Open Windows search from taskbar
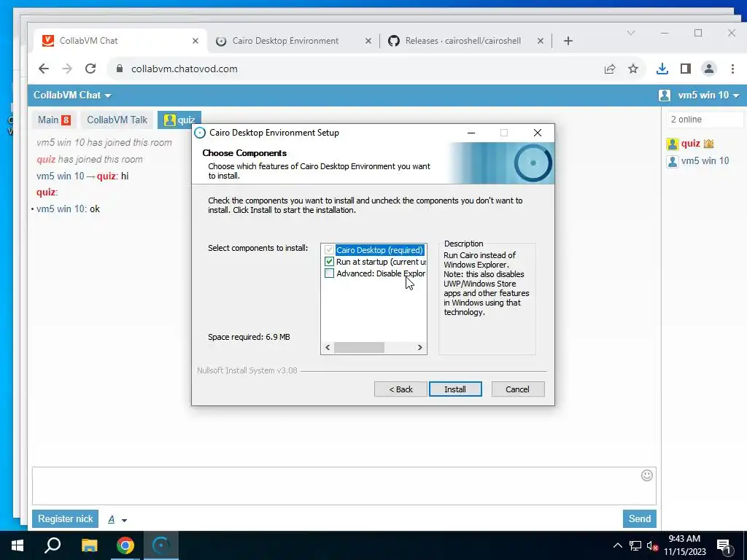747x560 pixels. [53, 545]
